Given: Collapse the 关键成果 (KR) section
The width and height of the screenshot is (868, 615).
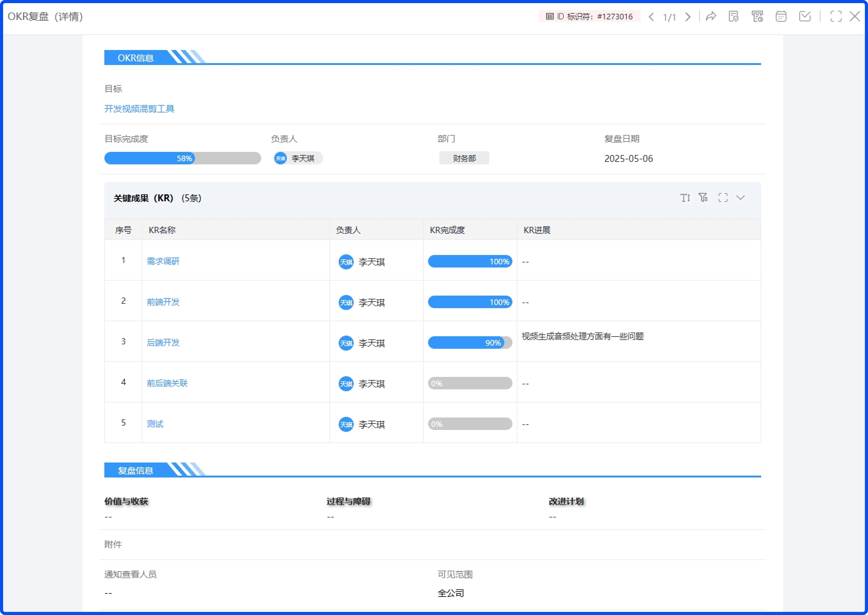Looking at the screenshot, I should pos(741,197).
